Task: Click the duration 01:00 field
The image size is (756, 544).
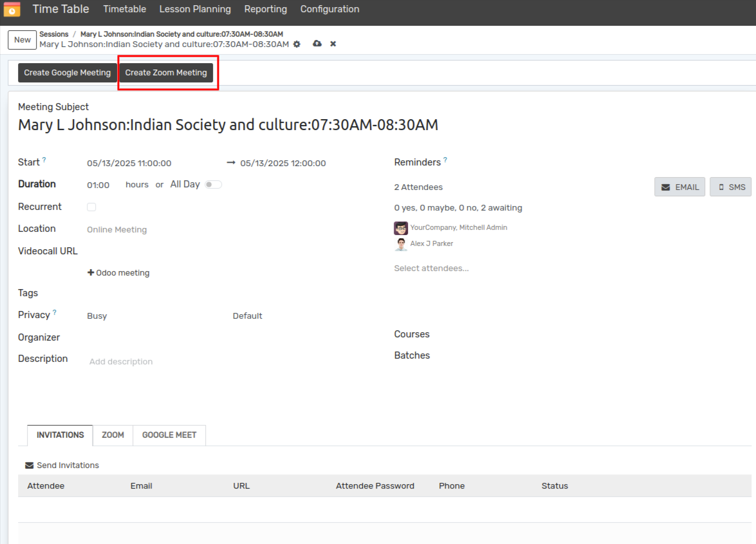Action: (x=98, y=185)
